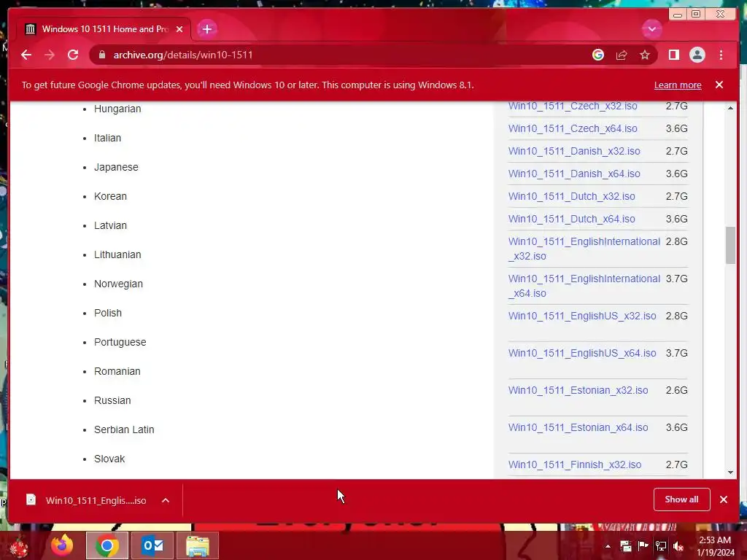Screen dimensions: 747x560
Task: Toggle the Chrome side panel
Action: point(673,55)
